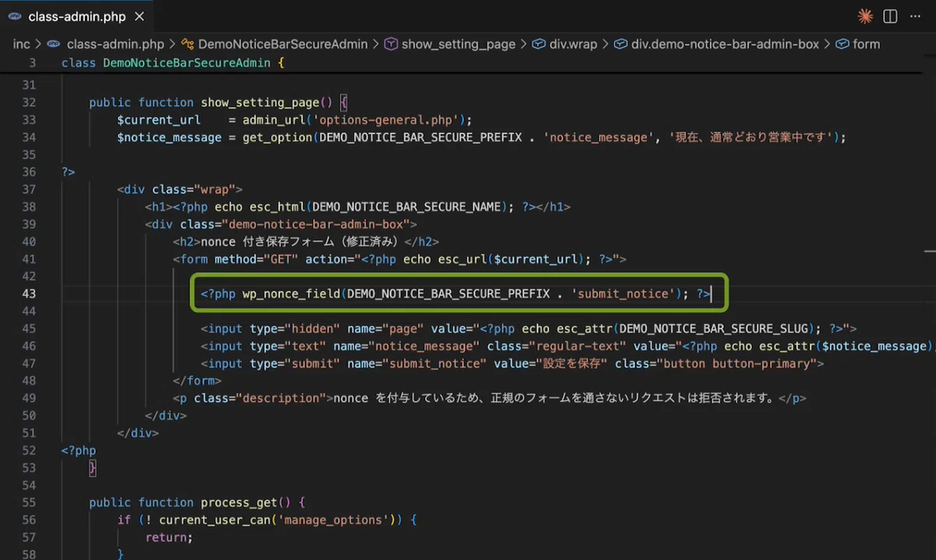Click 'submit_notice' string on line 43
The width and height of the screenshot is (936, 560).
622,294
